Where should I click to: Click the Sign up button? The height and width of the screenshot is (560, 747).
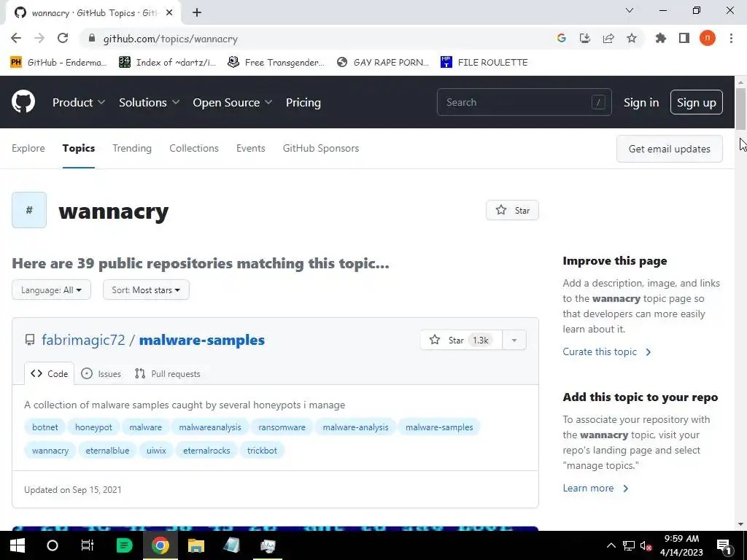(697, 102)
